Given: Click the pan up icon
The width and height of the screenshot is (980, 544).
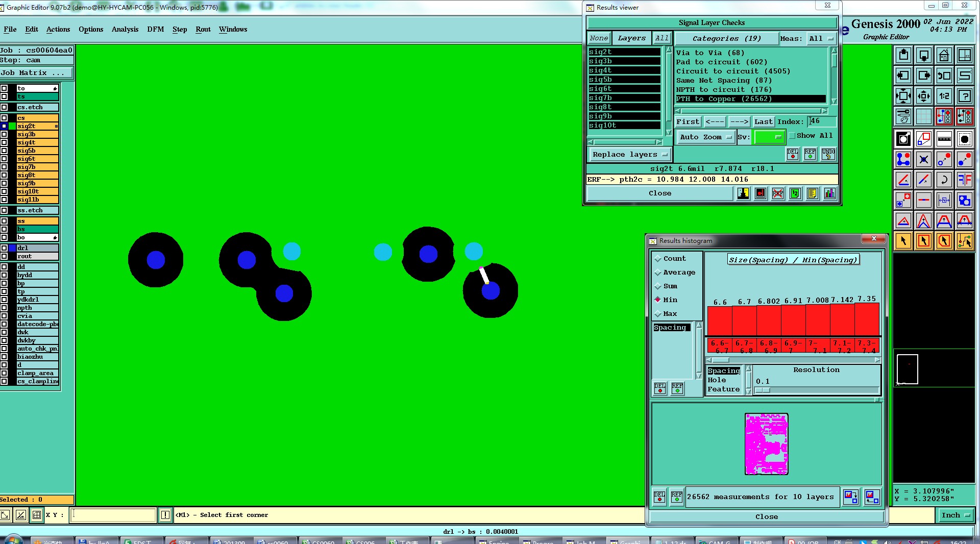Looking at the screenshot, I should tap(903, 55).
